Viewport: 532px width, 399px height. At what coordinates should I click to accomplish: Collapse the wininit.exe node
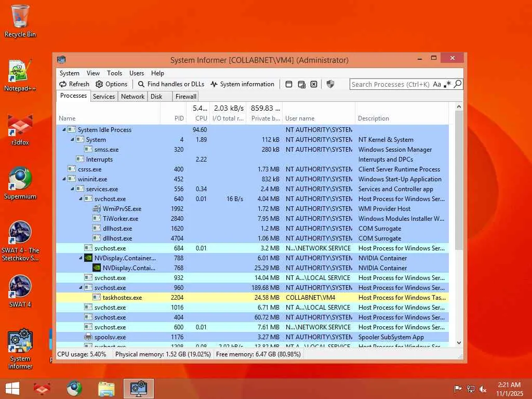click(x=64, y=179)
